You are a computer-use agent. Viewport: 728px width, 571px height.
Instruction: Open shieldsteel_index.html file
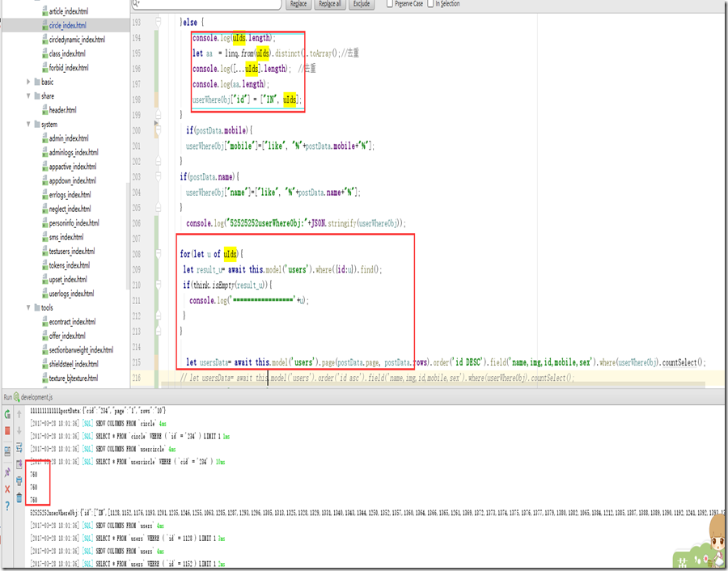pos(74,363)
